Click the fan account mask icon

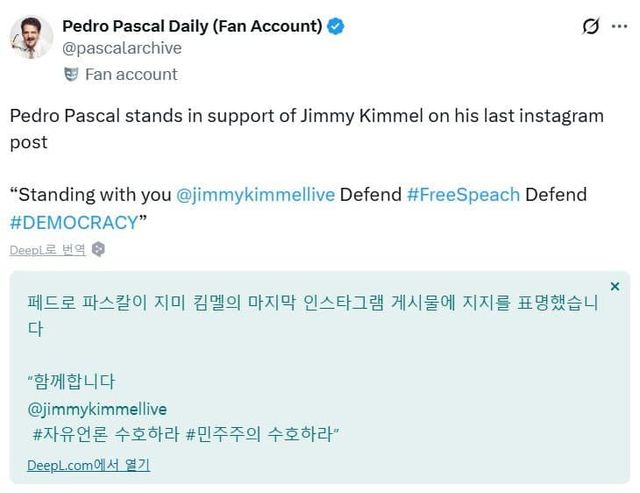coord(71,74)
